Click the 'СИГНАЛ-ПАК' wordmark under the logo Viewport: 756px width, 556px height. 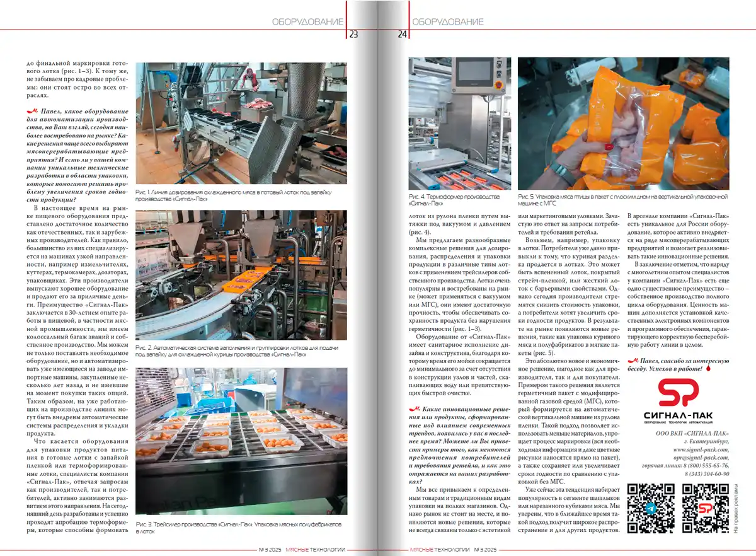(x=678, y=414)
